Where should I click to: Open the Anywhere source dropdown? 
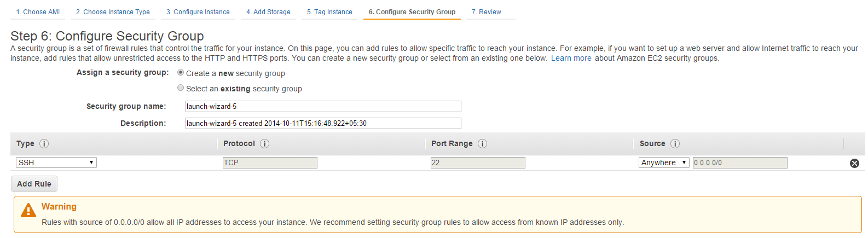664,162
